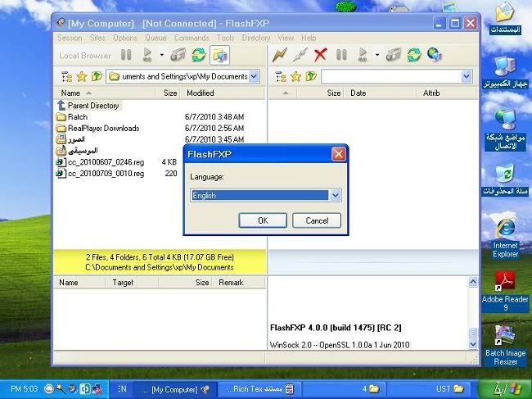Open the Directory menu
The width and height of the screenshot is (532, 399).
tap(256, 38)
